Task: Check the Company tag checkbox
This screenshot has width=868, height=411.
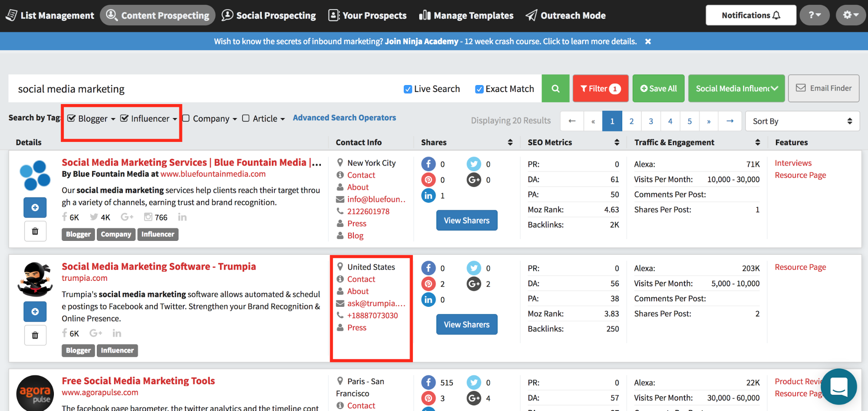Action: [x=186, y=118]
